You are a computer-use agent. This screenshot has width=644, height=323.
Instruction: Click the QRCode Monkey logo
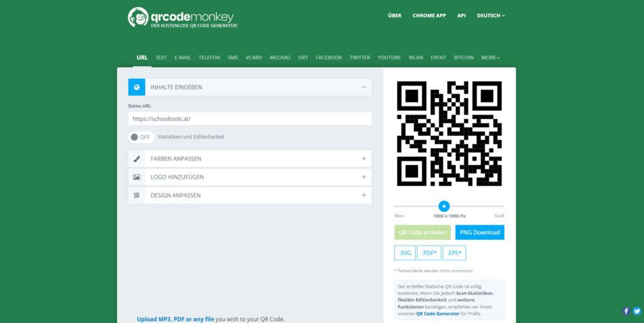tap(182, 18)
